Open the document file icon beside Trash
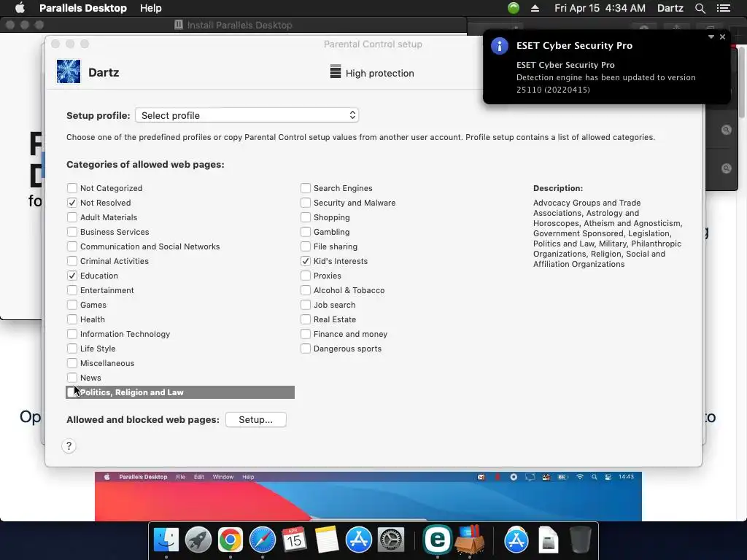The width and height of the screenshot is (747, 560). click(x=549, y=540)
